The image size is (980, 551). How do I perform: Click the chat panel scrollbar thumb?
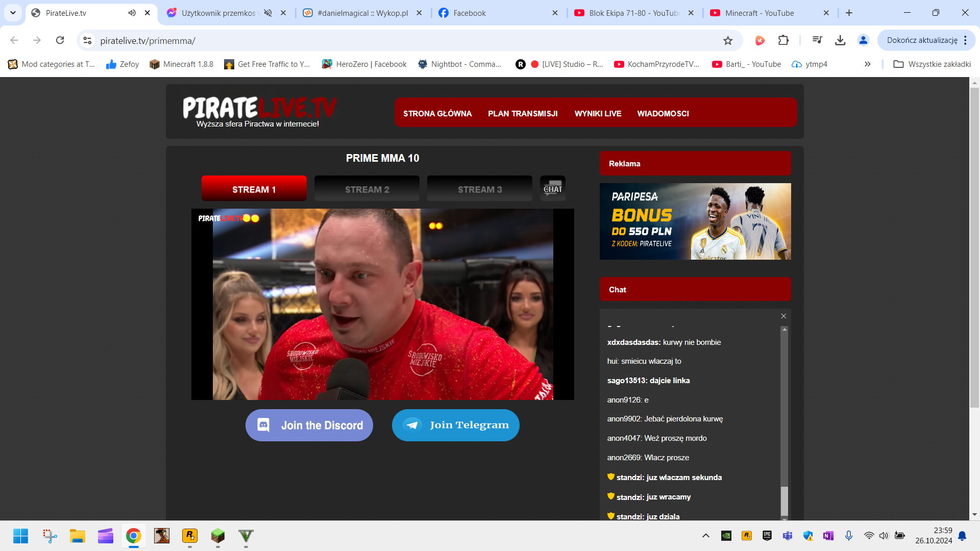coord(784,501)
